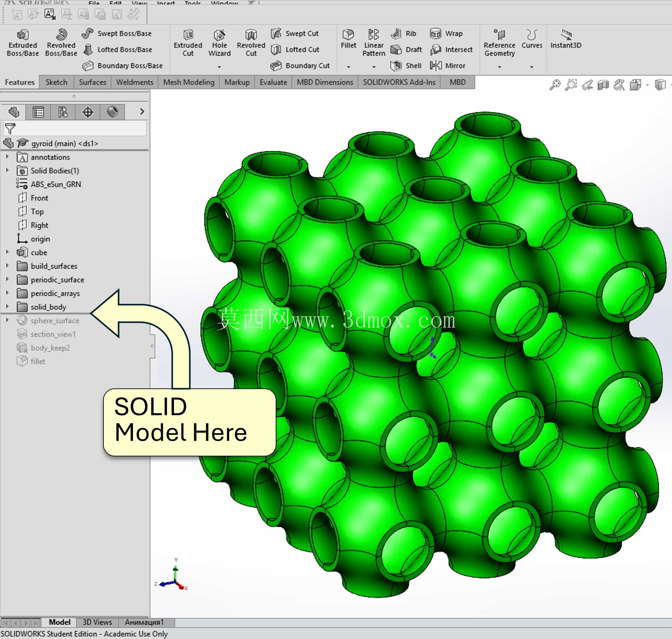This screenshot has width=672, height=639.
Task: Switch to the SOLIDWORKS Add-Ins tab
Action: pyautogui.click(x=399, y=82)
